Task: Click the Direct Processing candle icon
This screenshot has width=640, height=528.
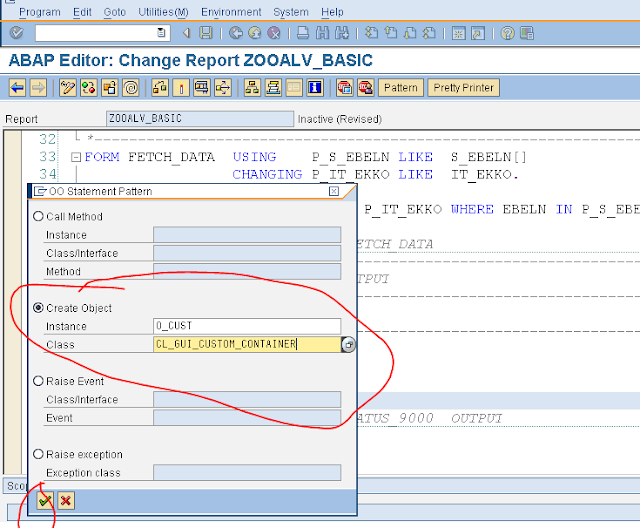Action: pos(181,87)
